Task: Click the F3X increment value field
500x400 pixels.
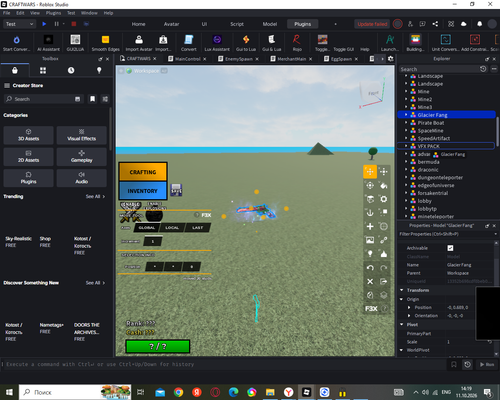Action: [x=153, y=241]
